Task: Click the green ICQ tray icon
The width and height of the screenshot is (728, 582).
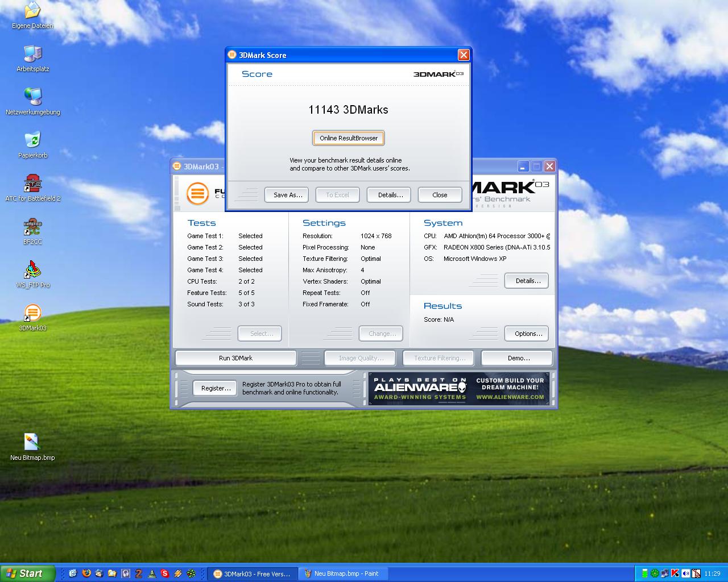Action: click(655, 573)
